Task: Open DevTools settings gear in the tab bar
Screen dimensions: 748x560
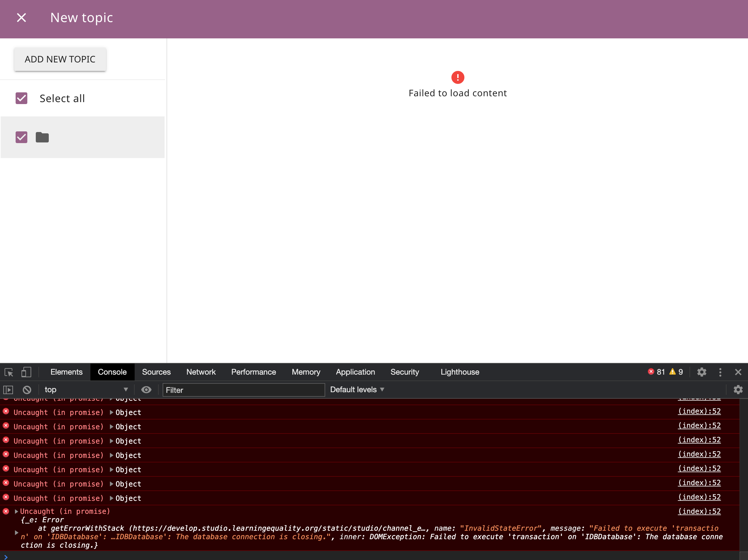Action: coord(702,372)
